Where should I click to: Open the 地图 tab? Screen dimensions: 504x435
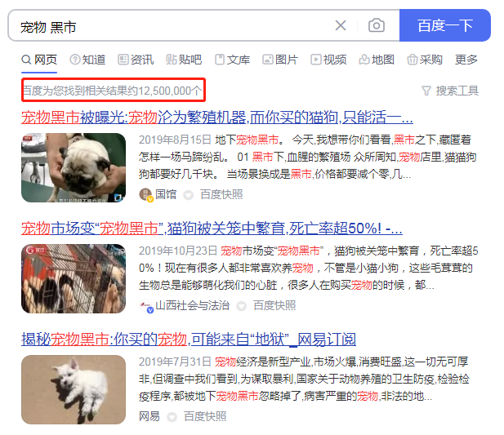377,60
